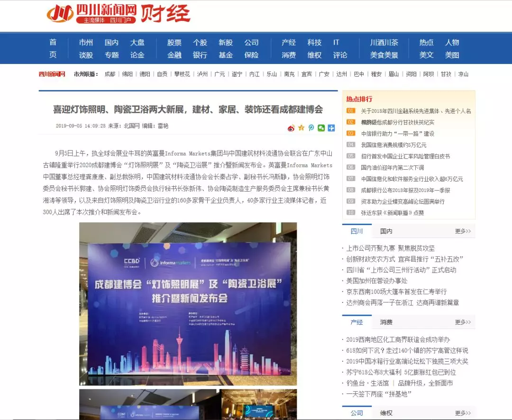Open hot item 国内油价迎年内第二次下调
This screenshot has height=420, width=512.
[x=393, y=167]
